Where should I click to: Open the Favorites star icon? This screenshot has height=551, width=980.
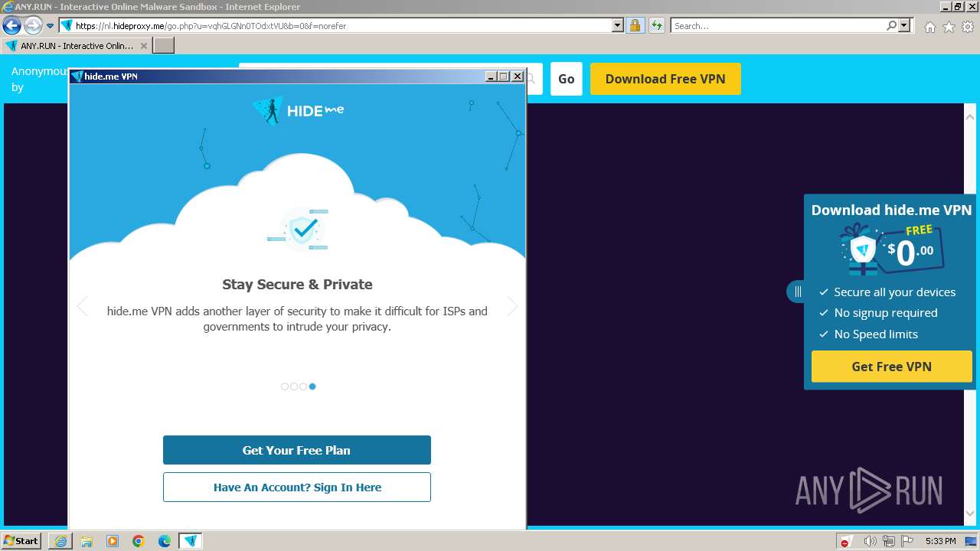pos(949,27)
